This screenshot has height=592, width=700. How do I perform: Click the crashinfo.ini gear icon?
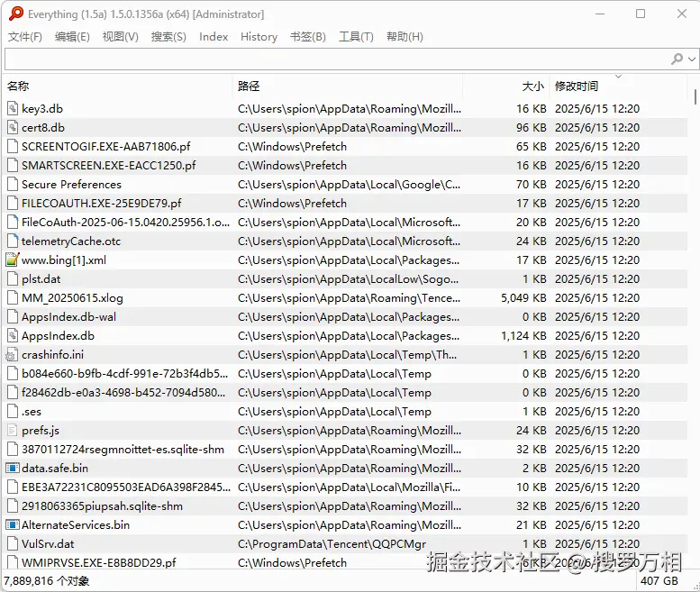12,354
